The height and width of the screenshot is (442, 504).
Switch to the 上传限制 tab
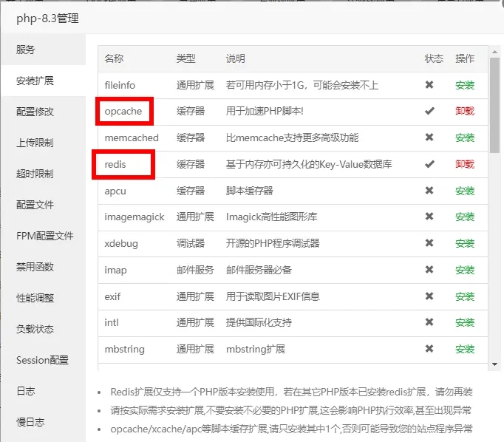(44, 143)
